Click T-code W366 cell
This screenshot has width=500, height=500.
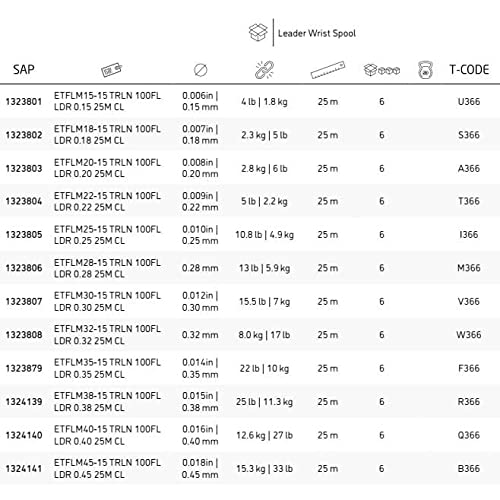pos(469,335)
